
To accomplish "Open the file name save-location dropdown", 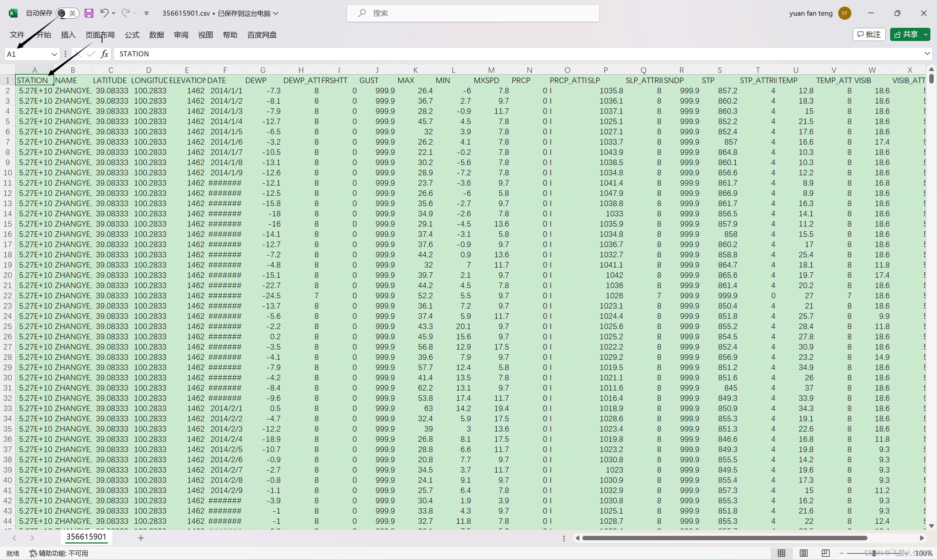I will (276, 13).
